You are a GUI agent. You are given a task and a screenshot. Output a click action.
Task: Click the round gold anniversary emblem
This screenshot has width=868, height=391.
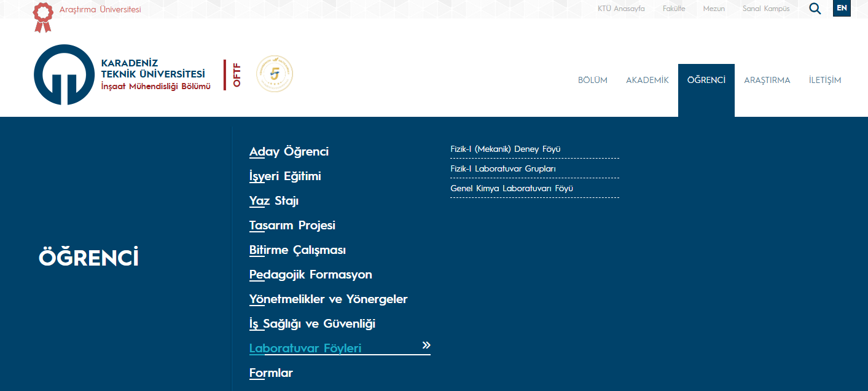275,74
